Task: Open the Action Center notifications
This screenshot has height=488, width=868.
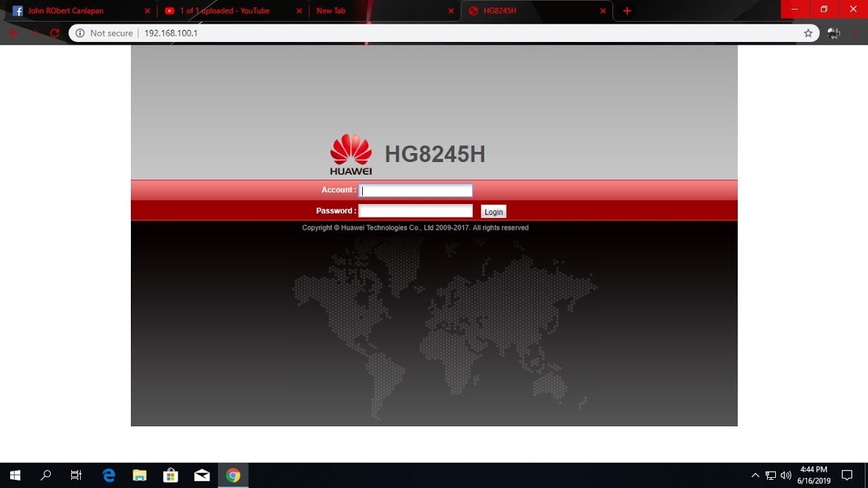Action: coord(847,475)
